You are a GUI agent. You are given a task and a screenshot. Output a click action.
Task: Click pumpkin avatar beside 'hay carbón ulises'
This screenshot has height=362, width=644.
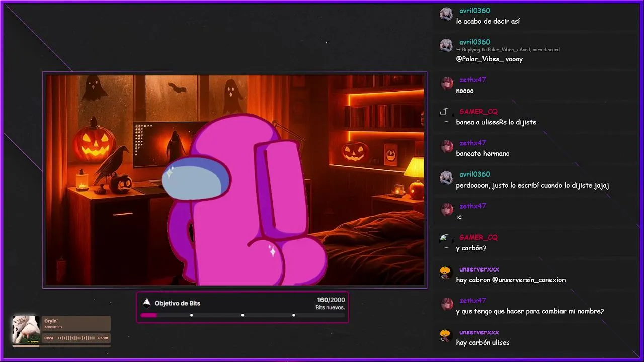tap(446, 335)
